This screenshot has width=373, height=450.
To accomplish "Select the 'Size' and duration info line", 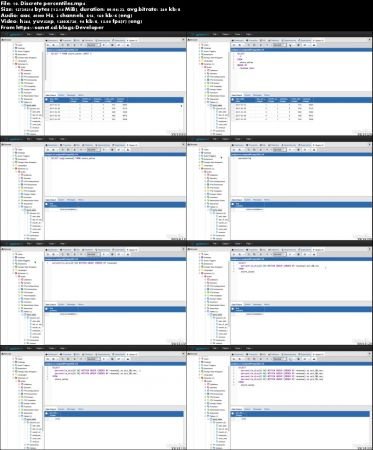I will 90,9.
